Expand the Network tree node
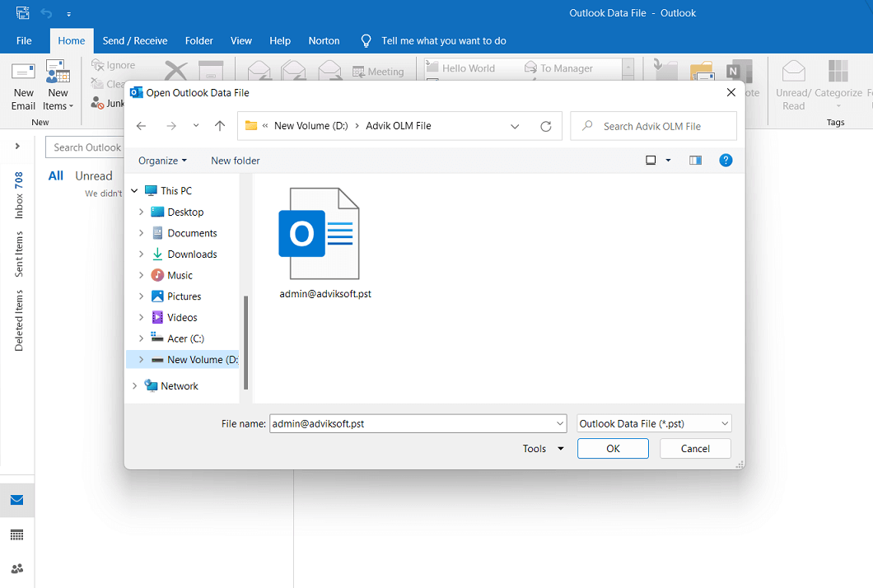 pos(134,385)
